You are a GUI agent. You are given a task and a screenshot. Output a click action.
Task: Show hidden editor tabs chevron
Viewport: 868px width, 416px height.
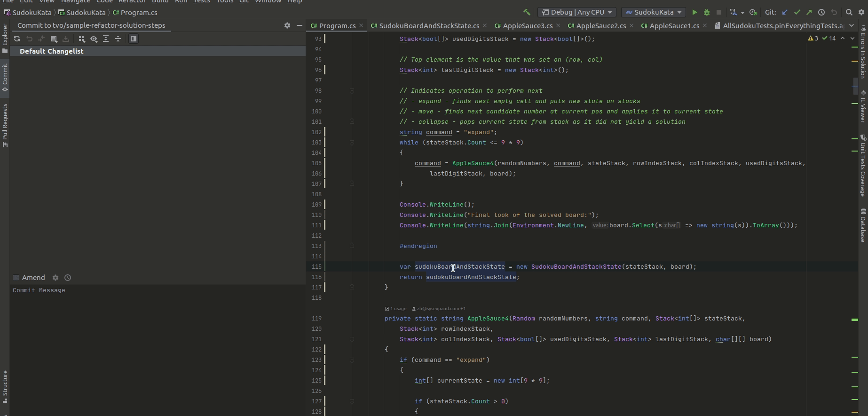click(852, 26)
